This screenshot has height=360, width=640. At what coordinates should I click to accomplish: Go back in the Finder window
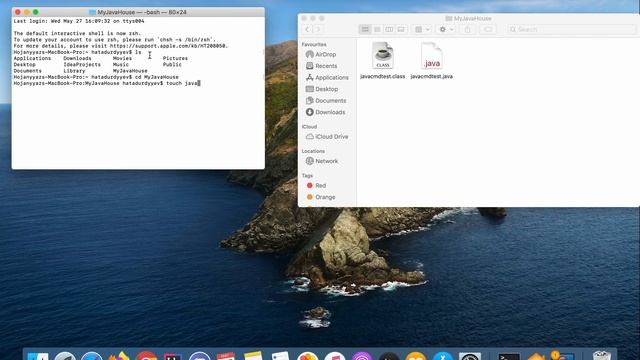tap(307, 29)
